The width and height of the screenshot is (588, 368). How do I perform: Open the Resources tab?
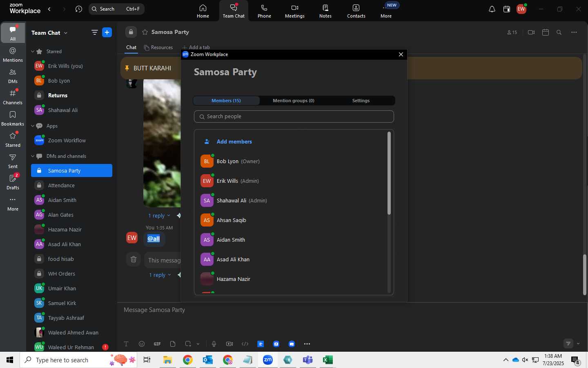tap(158, 47)
